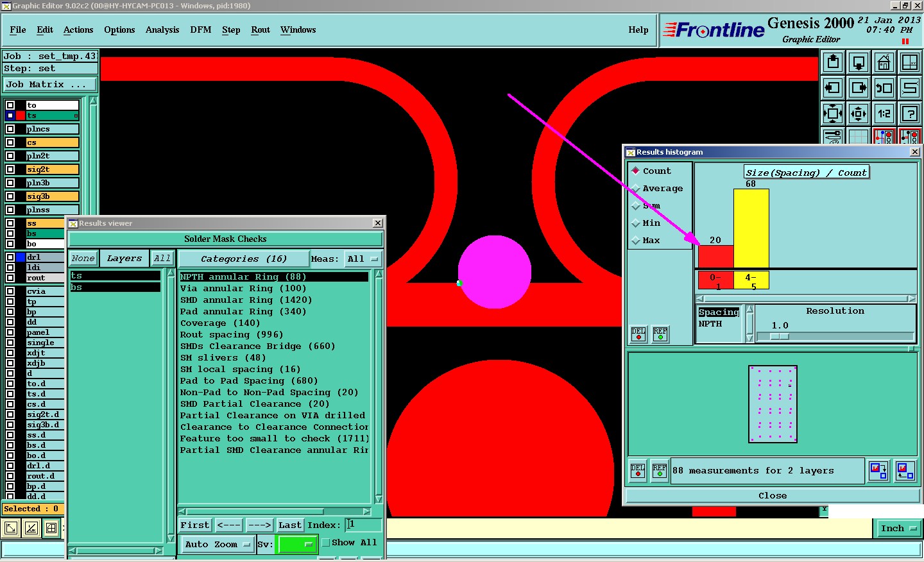Click the previous view undo icon
The width and height of the screenshot is (924, 562).
[x=884, y=88]
